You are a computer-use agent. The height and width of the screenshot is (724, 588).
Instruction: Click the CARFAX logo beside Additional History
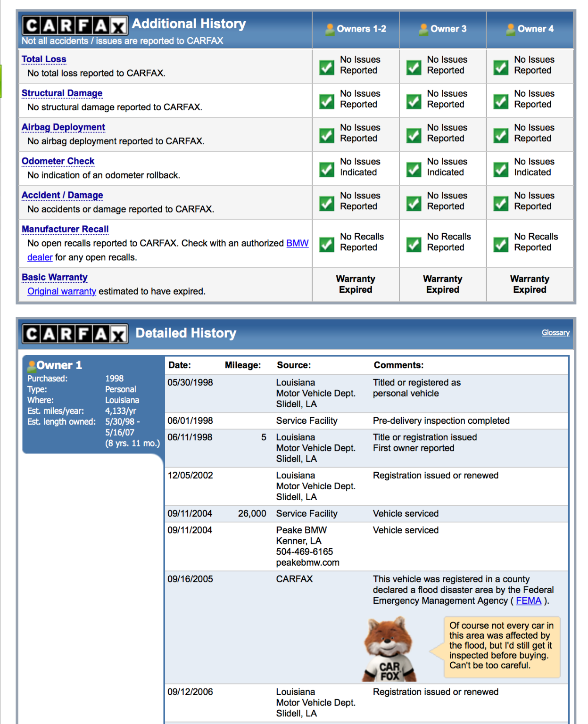click(x=75, y=25)
